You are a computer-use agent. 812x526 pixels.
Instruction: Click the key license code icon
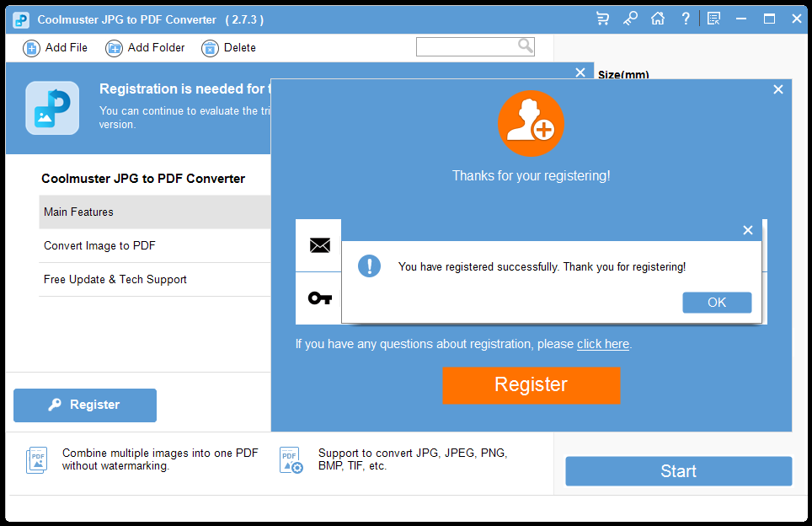click(319, 298)
